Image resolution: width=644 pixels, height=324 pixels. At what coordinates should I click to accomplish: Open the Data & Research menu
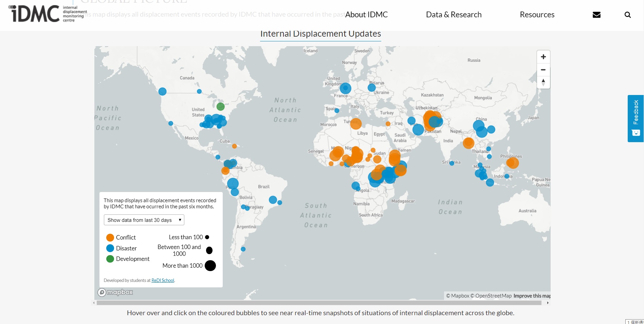click(x=454, y=15)
